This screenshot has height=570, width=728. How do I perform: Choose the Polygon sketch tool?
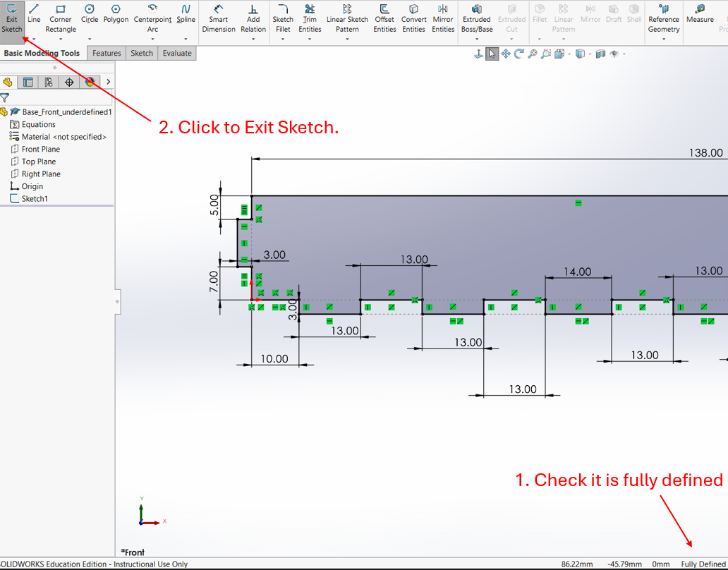point(116,14)
